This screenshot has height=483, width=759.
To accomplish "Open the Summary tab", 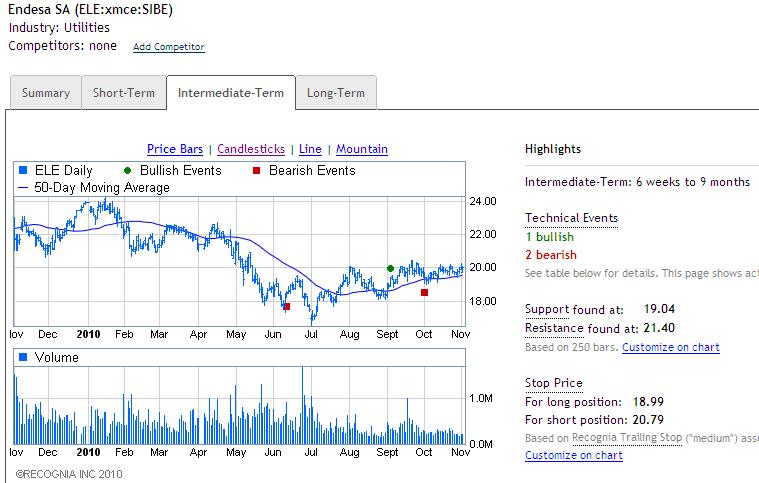I will pos(45,93).
